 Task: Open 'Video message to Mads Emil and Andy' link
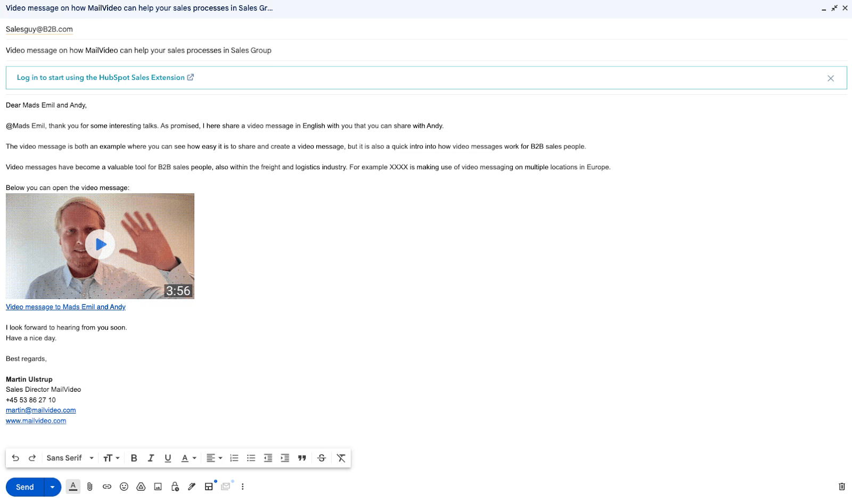pyautogui.click(x=65, y=307)
